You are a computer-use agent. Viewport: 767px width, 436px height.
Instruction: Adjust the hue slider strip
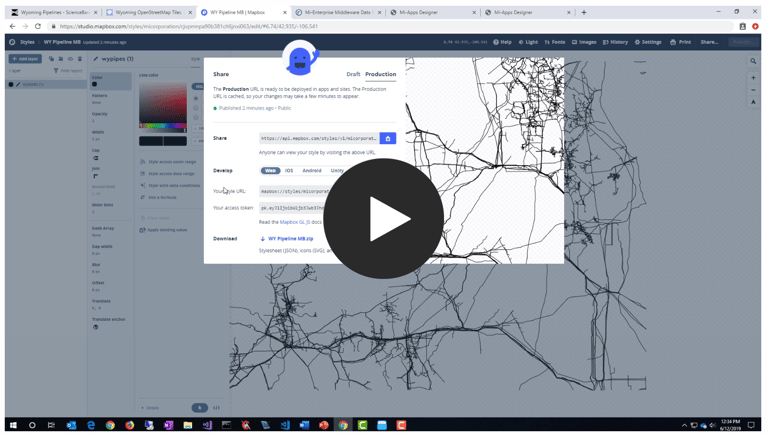[162, 126]
